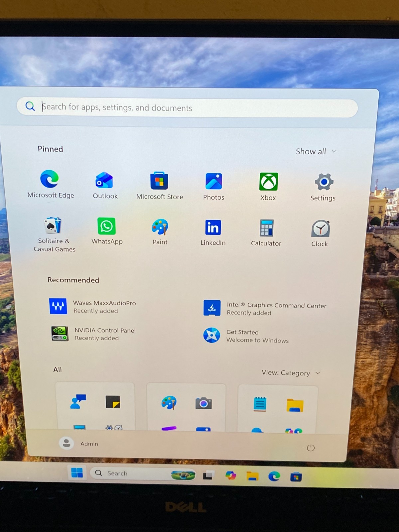Open recommended NVIDIA Control Panel
399x532 pixels.
point(93,334)
